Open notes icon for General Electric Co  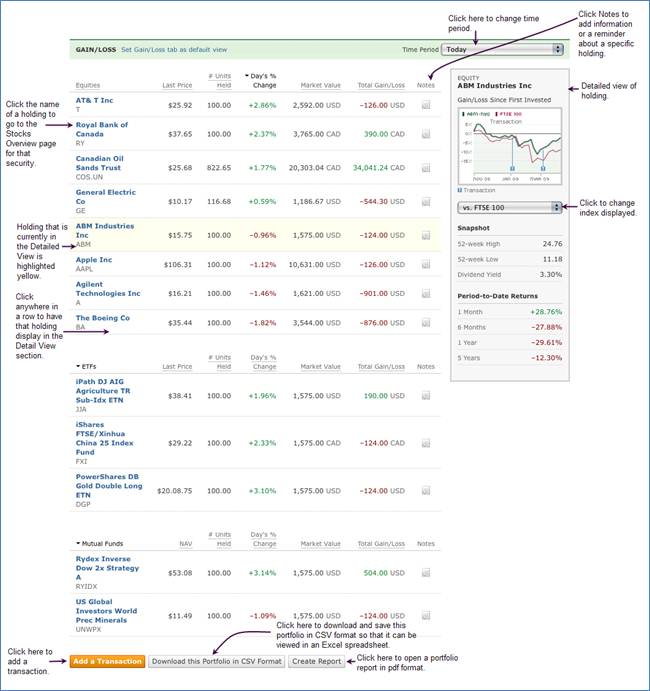(426, 202)
